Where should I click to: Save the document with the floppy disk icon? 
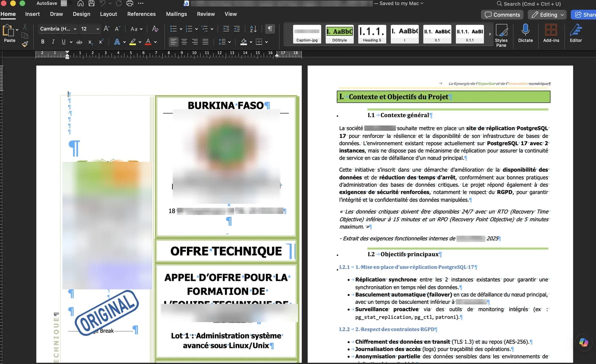[92, 3]
